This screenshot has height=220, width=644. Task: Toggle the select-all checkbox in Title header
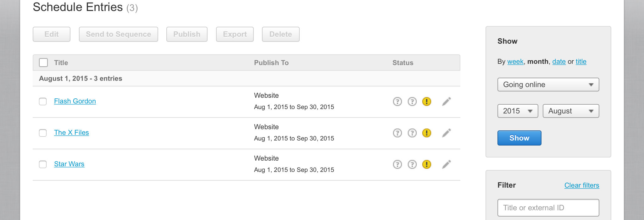(x=43, y=63)
